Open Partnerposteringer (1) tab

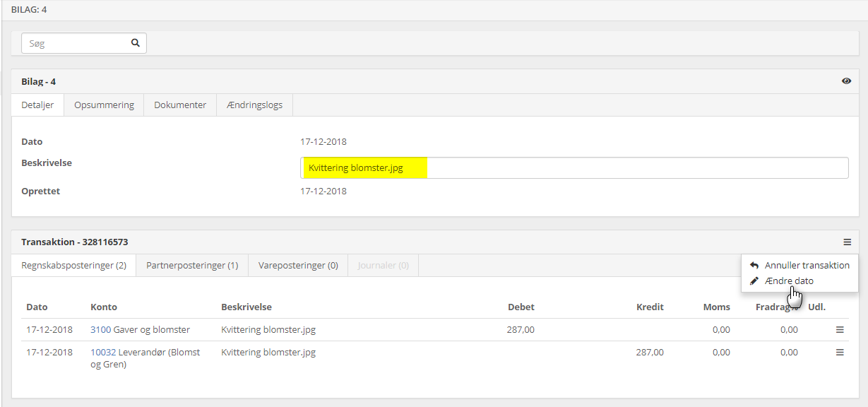click(192, 266)
